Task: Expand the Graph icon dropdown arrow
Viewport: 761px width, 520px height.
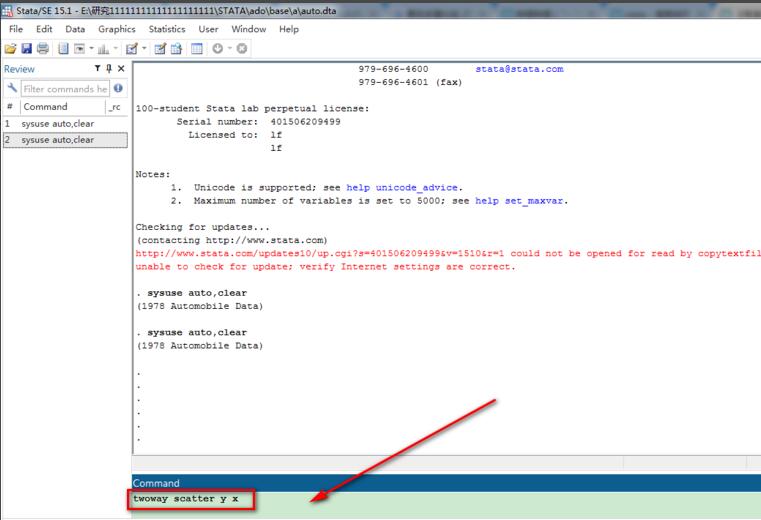Action: 116,48
